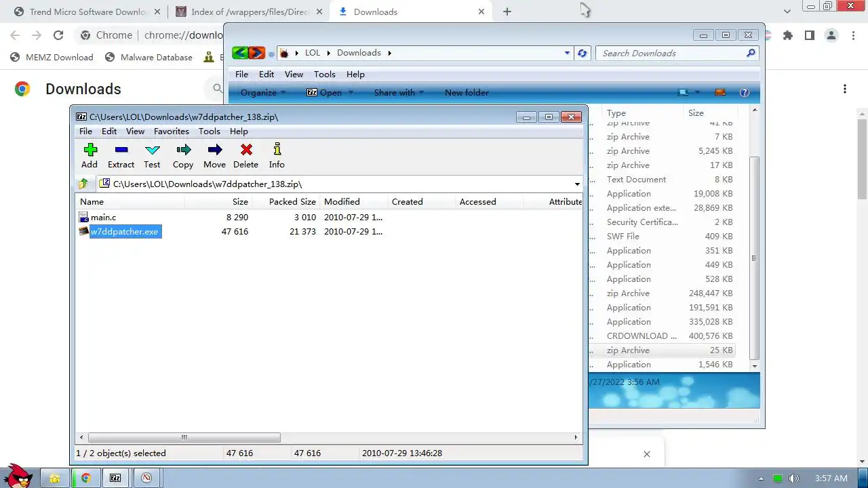
Task: Click the Delete red X icon in 7-Zip
Action: 246,150
